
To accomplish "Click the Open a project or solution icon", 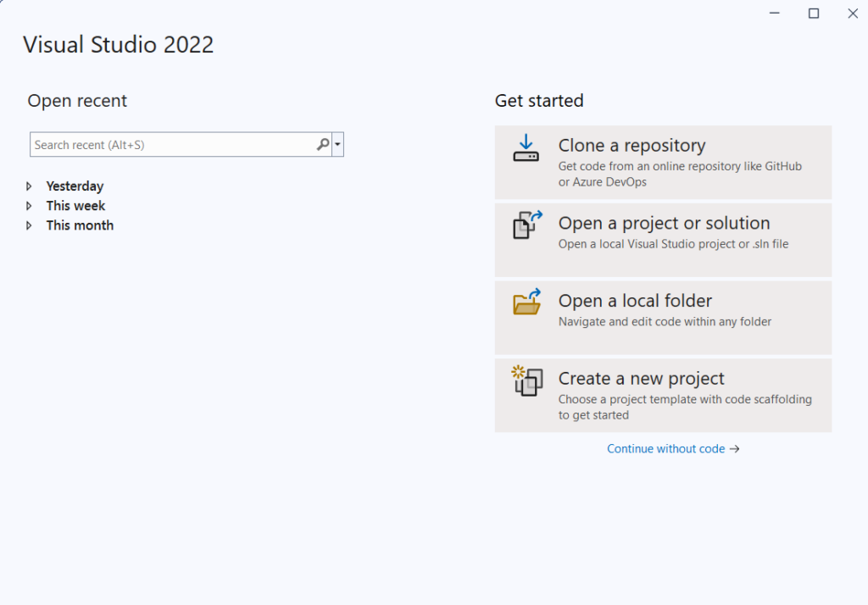I will 527,225.
